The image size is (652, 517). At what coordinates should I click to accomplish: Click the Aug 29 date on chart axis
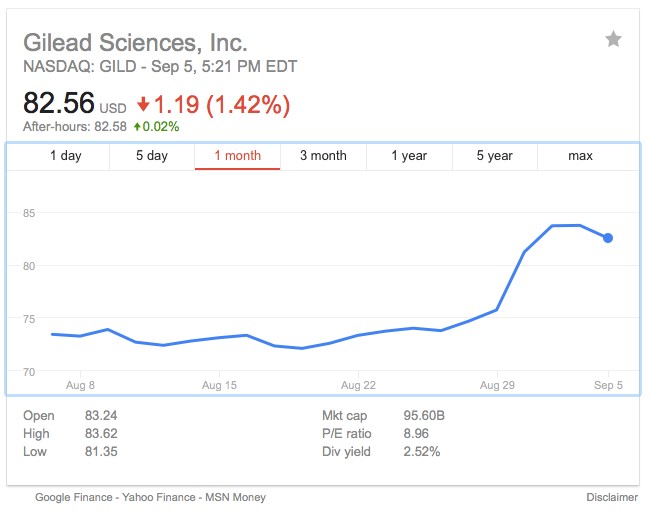coord(496,384)
